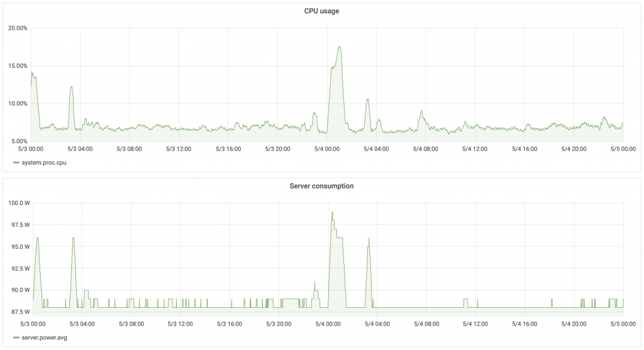Screen dimensions: 644x350
Task: Click the tallest CPU usage peak above 17%
Action: [340, 47]
